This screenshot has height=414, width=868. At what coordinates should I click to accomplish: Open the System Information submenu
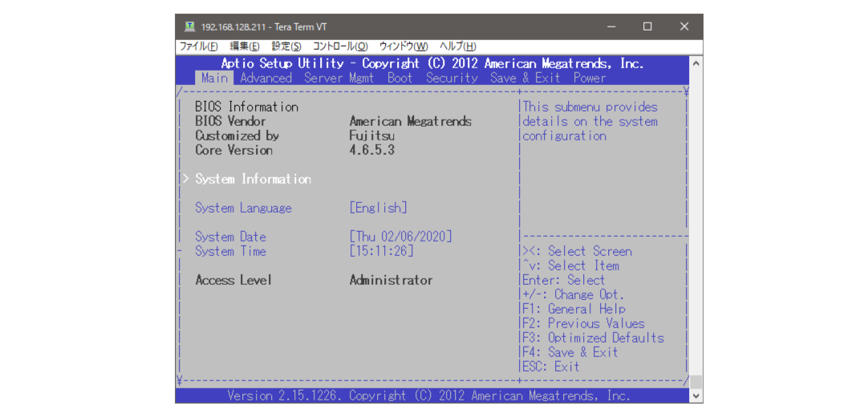253,180
